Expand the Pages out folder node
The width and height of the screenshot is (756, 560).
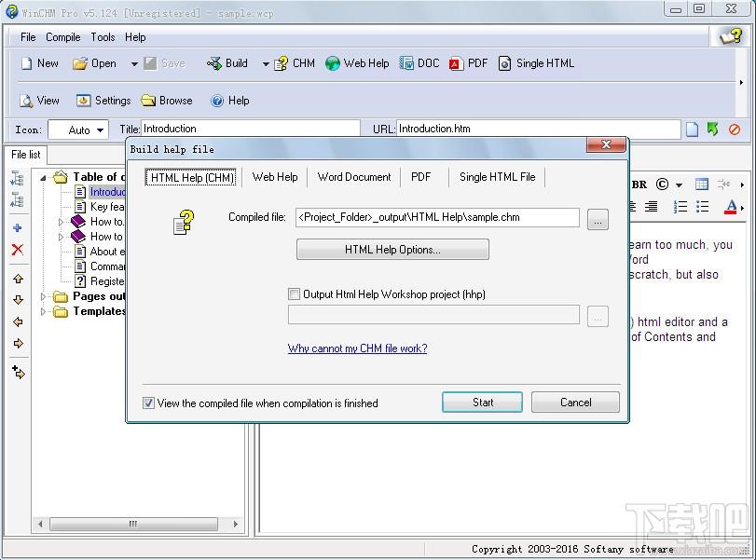pos(43,296)
